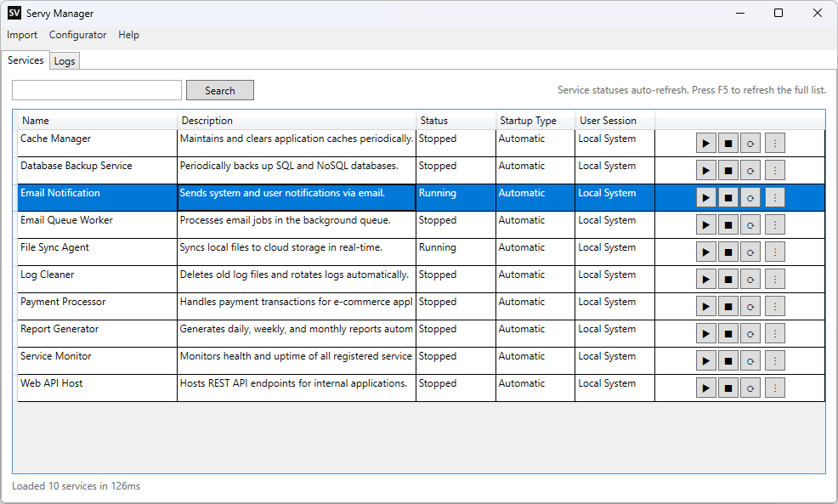838x504 pixels.
Task: Click the Search button
Action: pyautogui.click(x=219, y=91)
